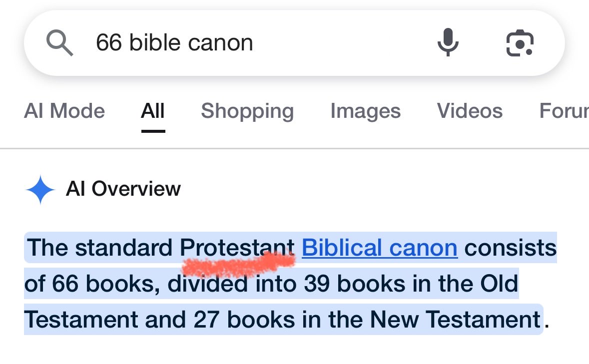
Task: Click 'New Testament' in the last line
Action: click(x=455, y=320)
